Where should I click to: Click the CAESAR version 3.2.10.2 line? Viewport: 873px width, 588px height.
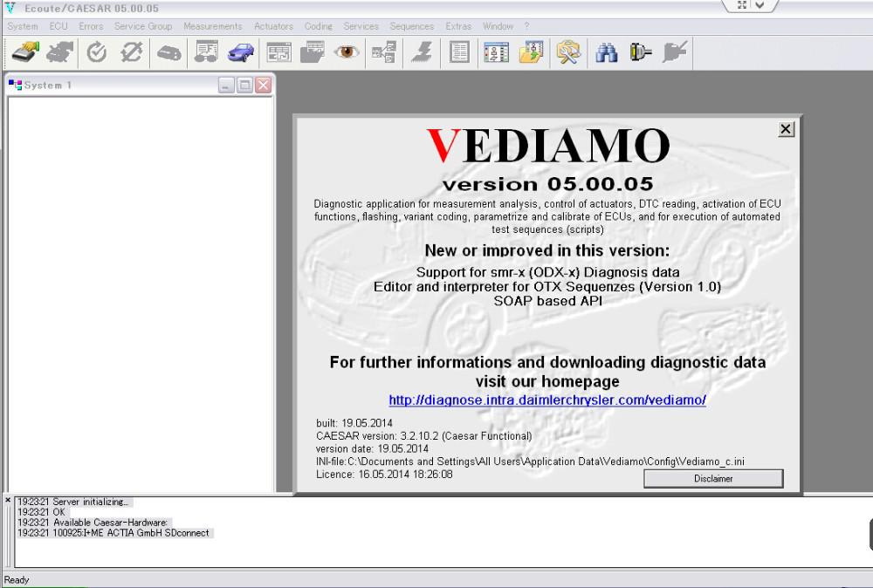coord(423,435)
